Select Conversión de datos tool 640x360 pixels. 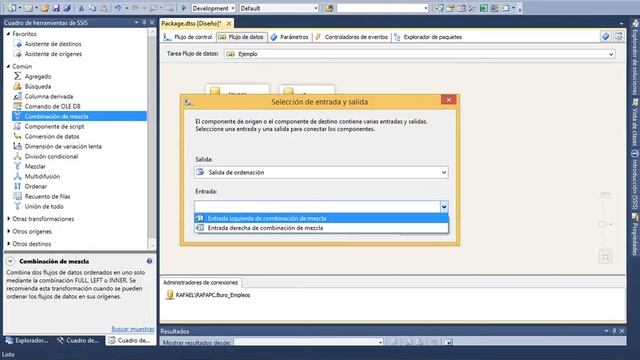[x=52, y=136]
